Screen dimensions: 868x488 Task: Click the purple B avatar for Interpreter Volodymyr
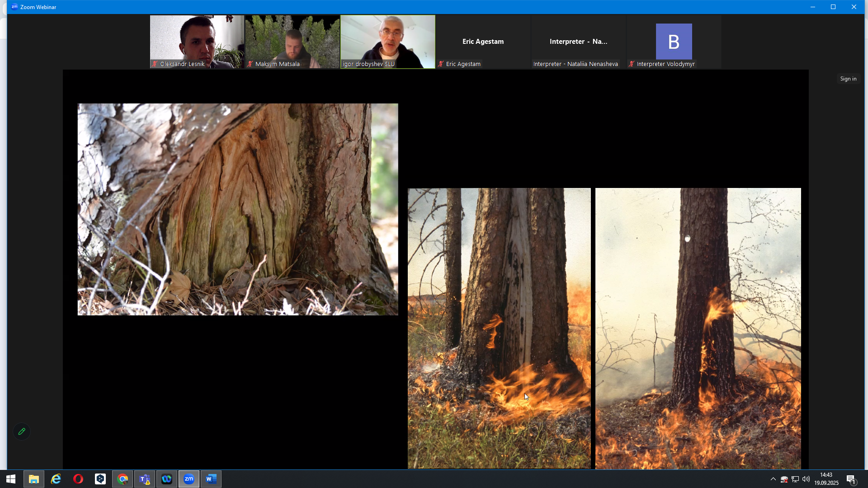tap(674, 41)
